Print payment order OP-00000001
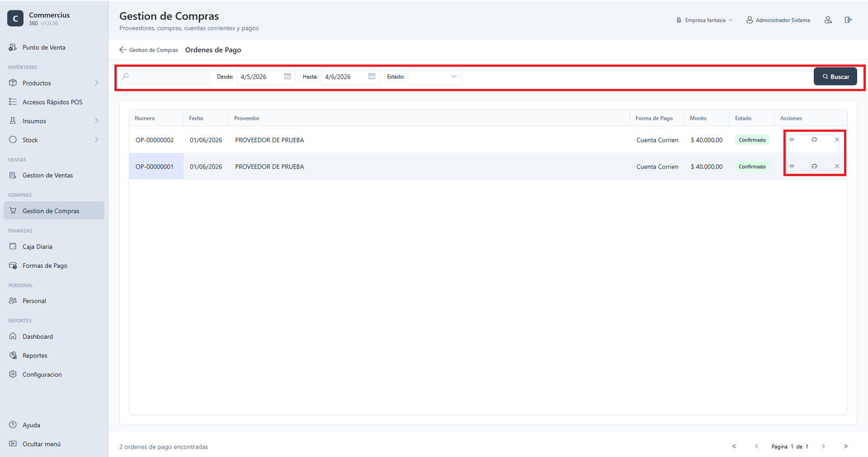 click(x=814, y=166)
